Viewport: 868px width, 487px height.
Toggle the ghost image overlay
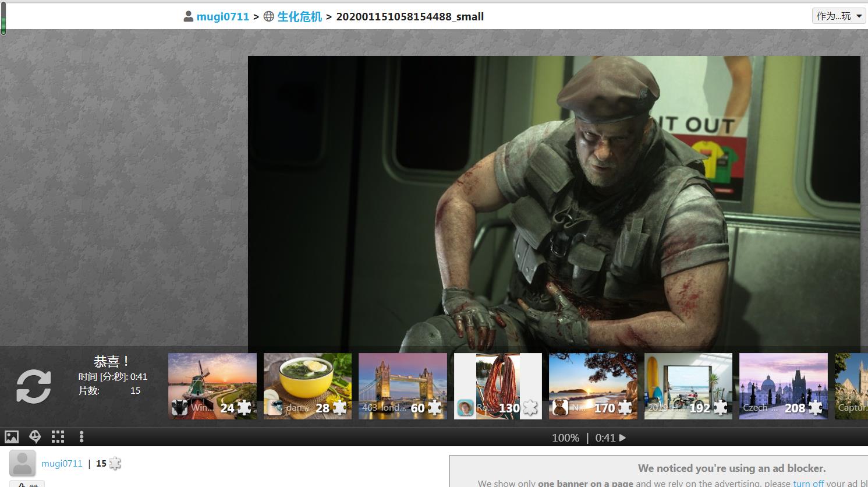click(35, 437)
